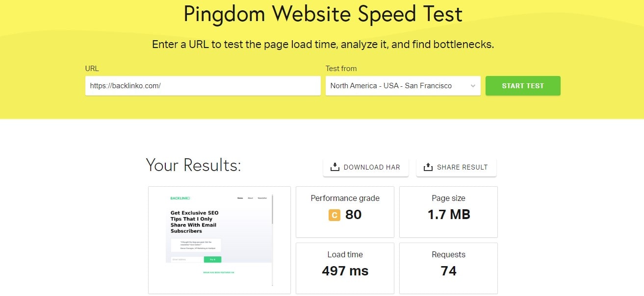
Task: Click the Try It button in the preview
Action: 213,259
